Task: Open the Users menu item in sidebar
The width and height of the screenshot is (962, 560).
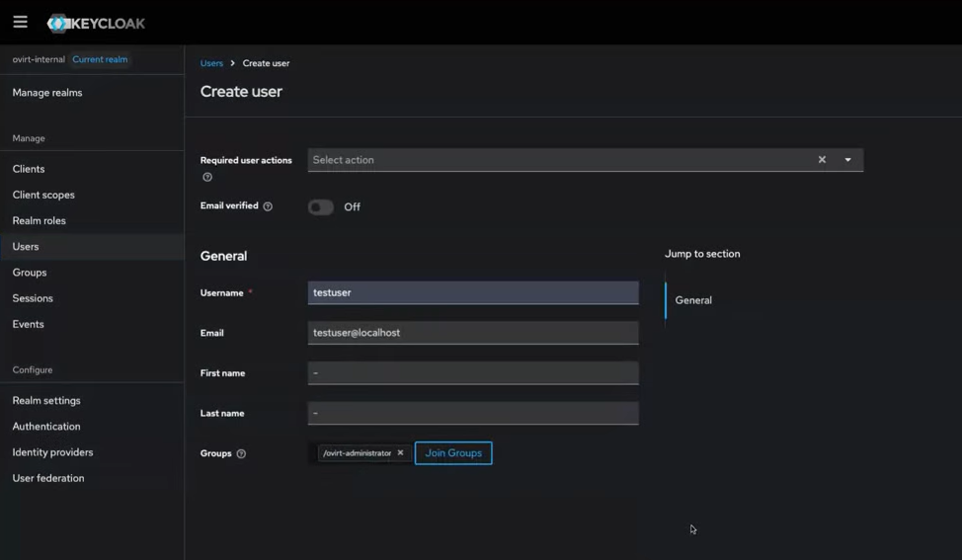Action: pos(26,247)
